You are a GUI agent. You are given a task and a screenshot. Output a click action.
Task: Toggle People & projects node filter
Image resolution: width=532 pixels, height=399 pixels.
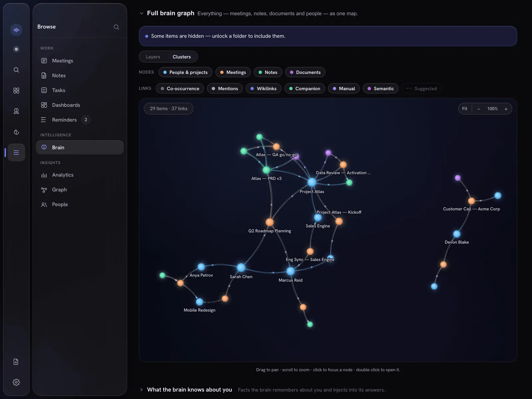pos(185,72)
